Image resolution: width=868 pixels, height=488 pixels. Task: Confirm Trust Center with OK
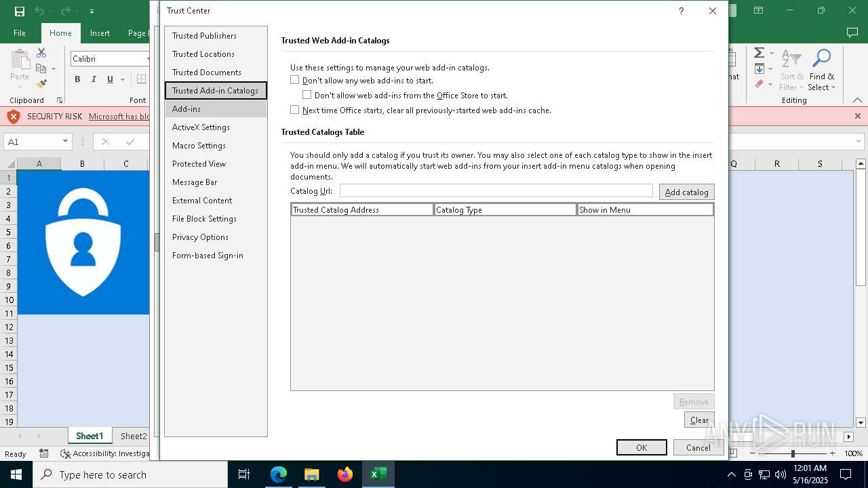642,447
